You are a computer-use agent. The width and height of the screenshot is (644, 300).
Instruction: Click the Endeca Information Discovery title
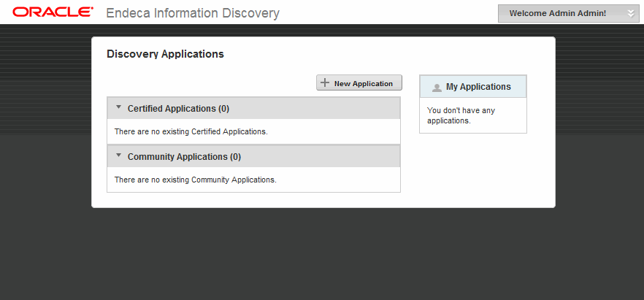point(193,13)
